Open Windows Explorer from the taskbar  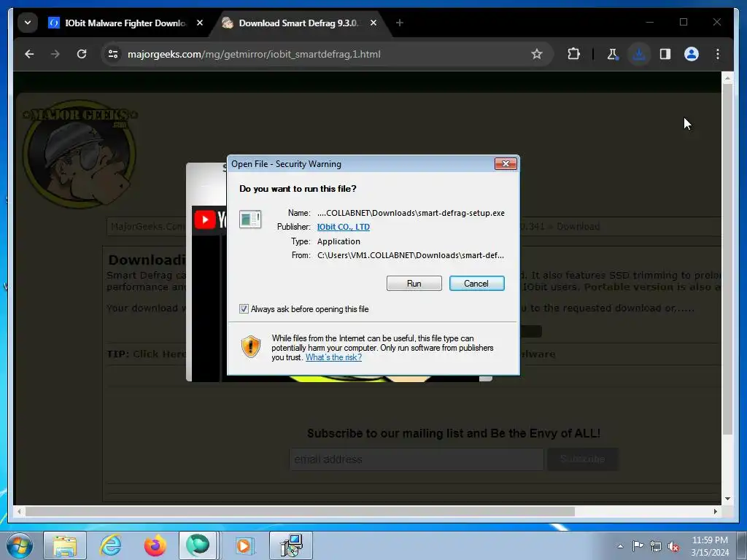(65, 545)
